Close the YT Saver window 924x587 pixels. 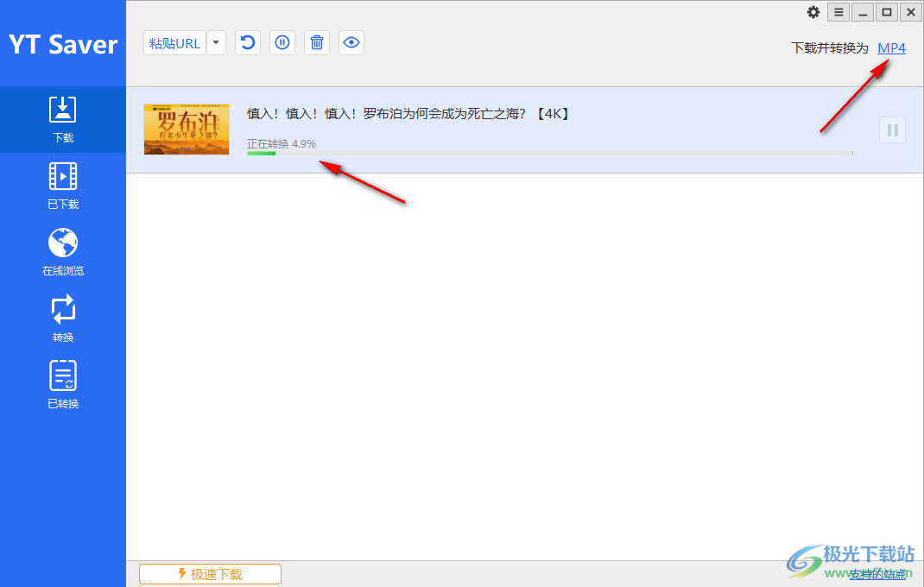click(x=910, y=12)
